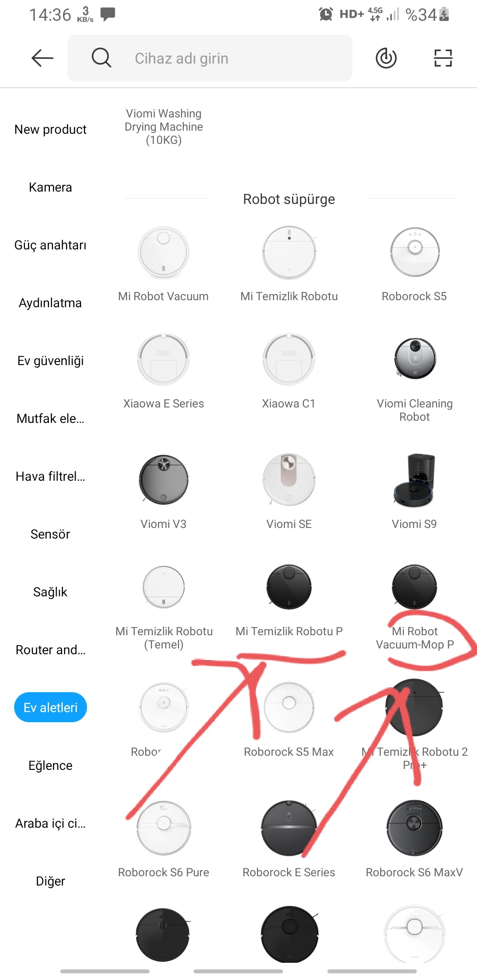Select the Roborock S6 MaxV icon
Viewport: 477px width, 980px height.
pyautogui.click(x=415, y=828)
